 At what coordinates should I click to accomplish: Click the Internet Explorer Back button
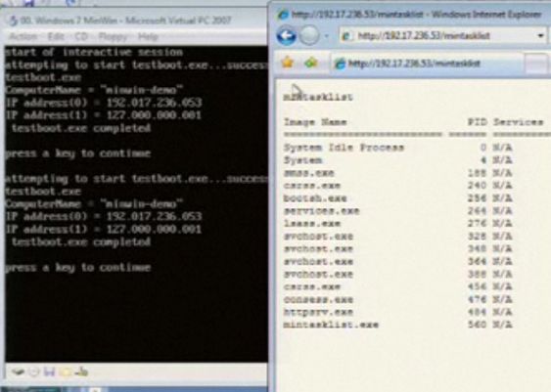click(x=286, y=36)
